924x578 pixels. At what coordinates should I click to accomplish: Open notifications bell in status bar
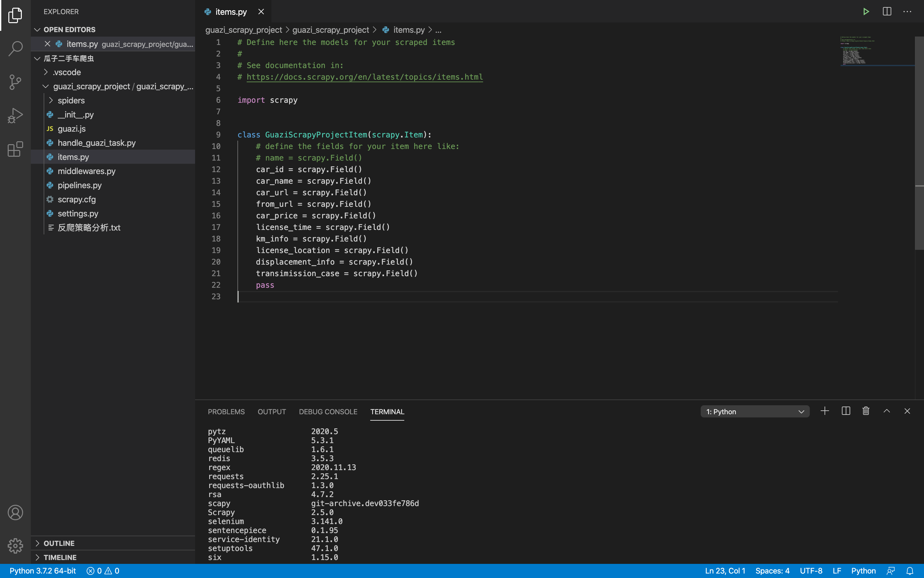pyautogui.click(x=910, y=571)
